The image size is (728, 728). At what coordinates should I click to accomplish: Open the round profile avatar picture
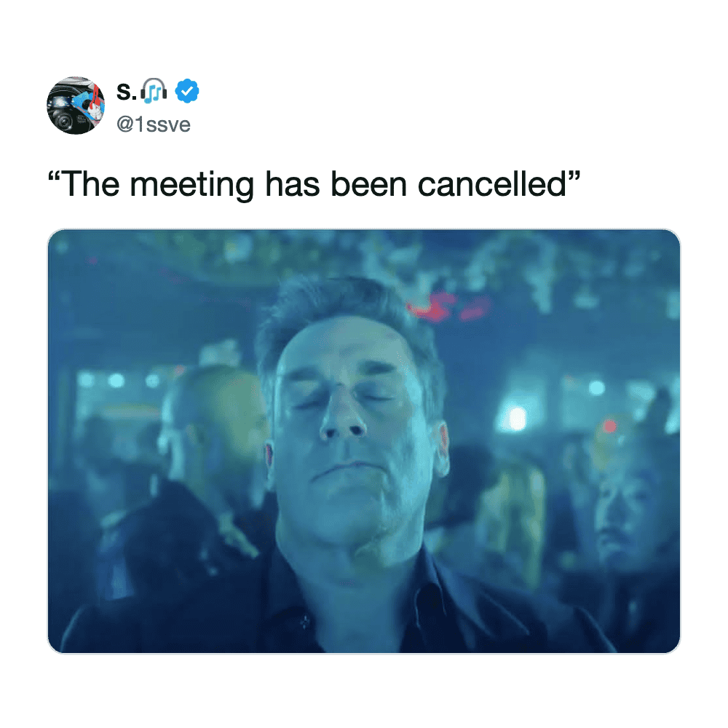[76, 106]
